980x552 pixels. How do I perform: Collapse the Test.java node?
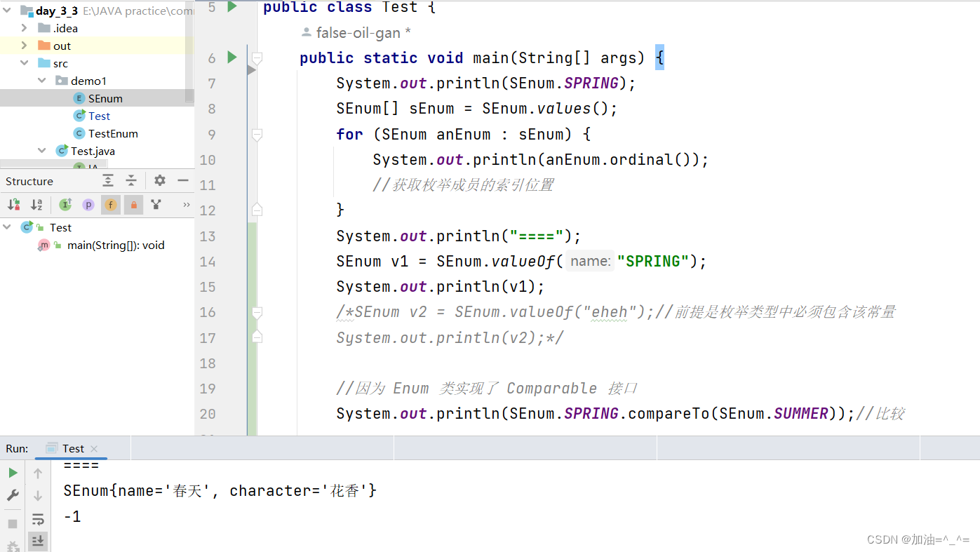tap(41, 151)
